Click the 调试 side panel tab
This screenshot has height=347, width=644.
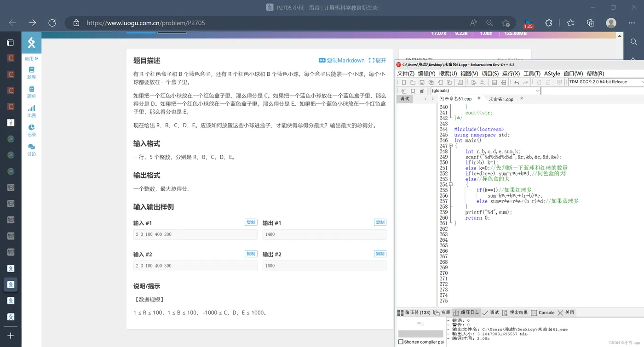[x=405, y=99]
